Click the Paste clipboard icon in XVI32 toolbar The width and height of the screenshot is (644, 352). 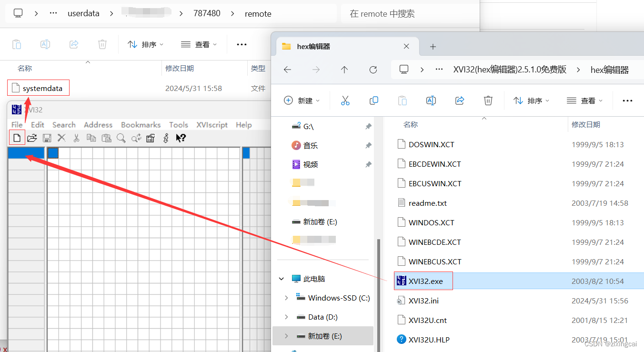(x=106, y=138)
